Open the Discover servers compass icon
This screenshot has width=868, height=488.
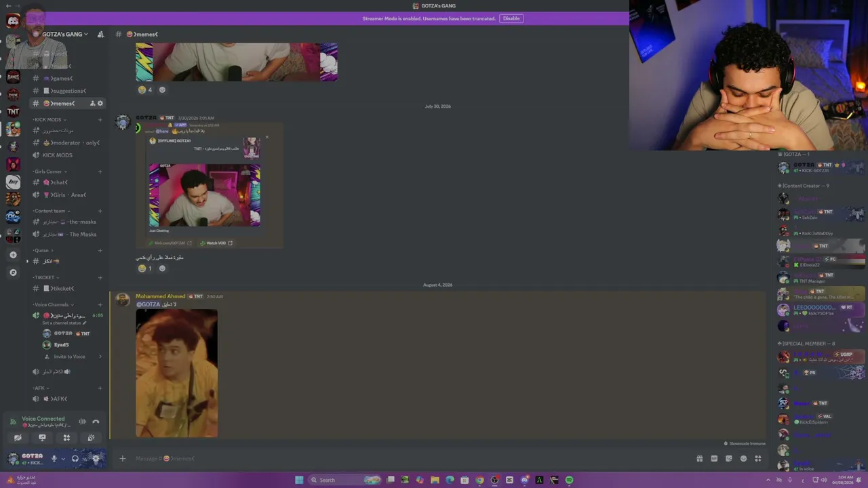(13, 272)
